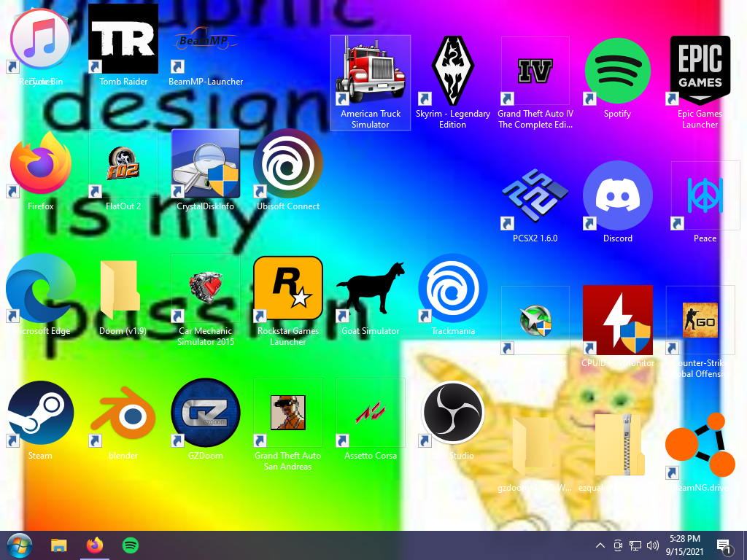
Task: Open Discord
Action: (617, 195)
